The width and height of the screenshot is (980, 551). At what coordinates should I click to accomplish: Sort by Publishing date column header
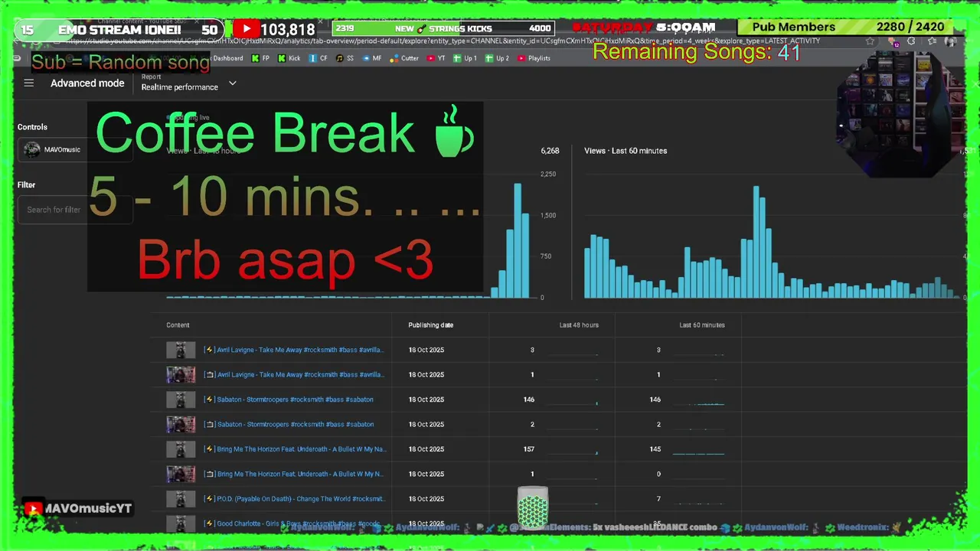click(x=430, y=325)
